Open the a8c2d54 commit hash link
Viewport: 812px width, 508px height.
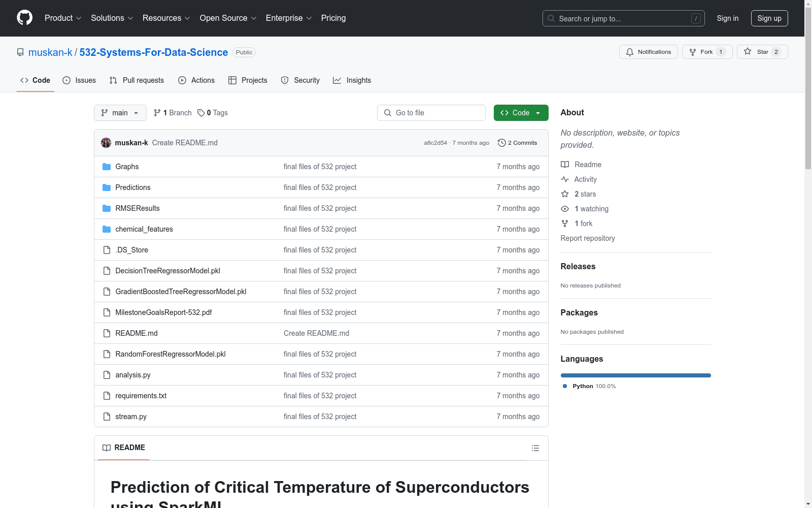[435, 143]
